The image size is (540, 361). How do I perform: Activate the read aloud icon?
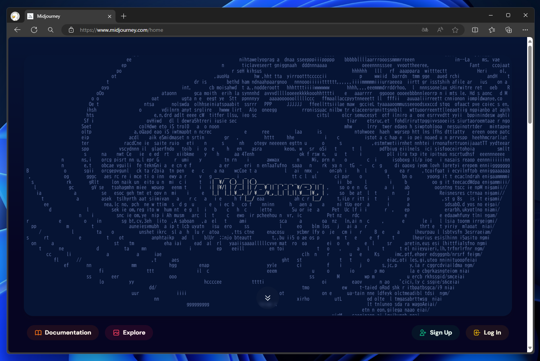pos(440,30)
